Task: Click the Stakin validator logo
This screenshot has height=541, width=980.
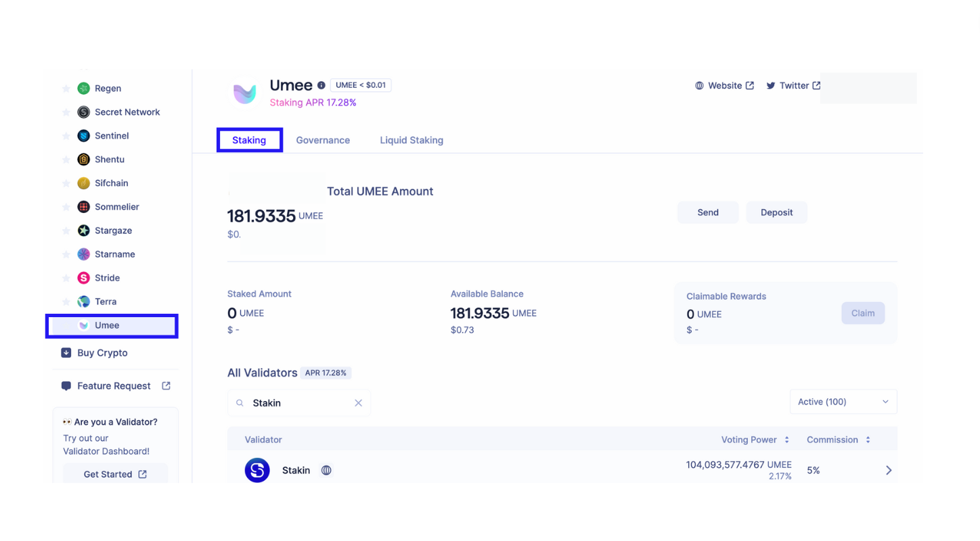Action: [257, 471]
